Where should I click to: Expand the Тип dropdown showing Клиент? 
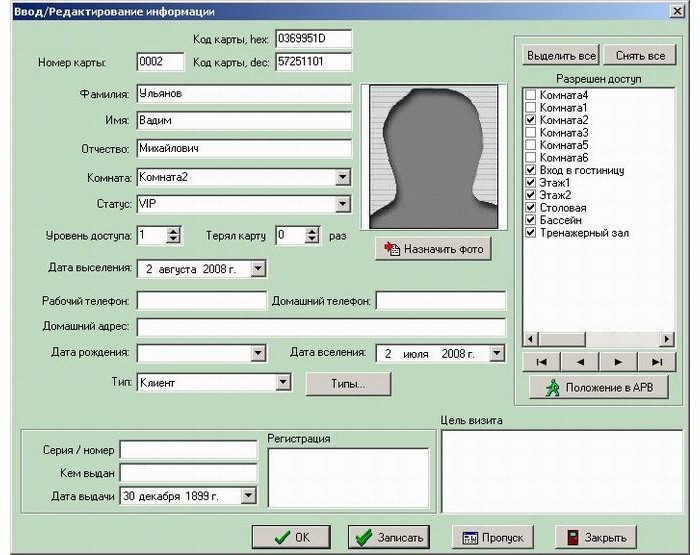click(282, 382)
